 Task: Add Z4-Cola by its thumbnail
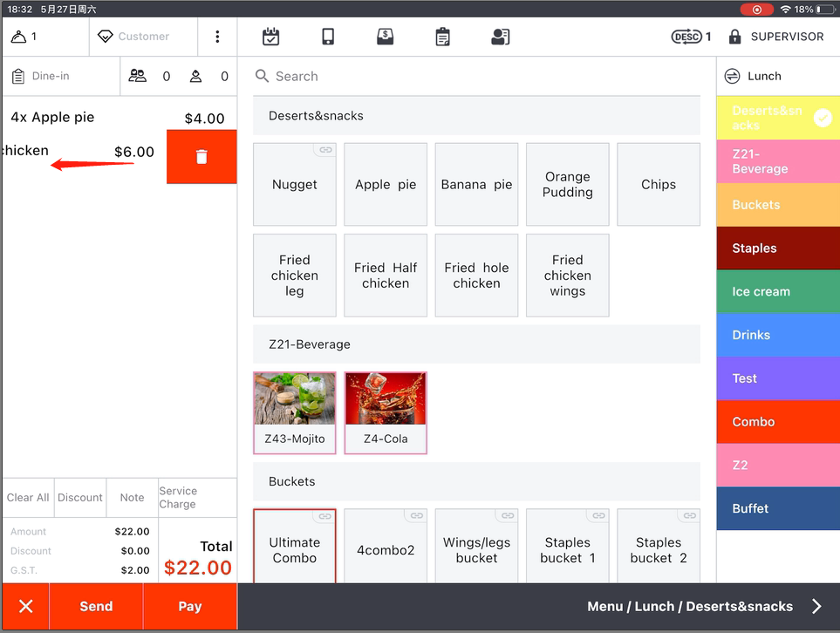386,400
